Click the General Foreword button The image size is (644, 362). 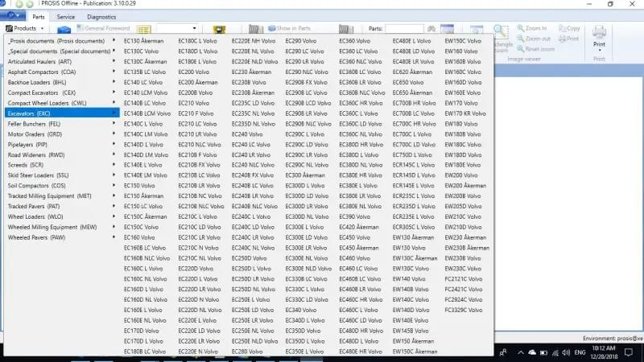[x=103, y=28]
